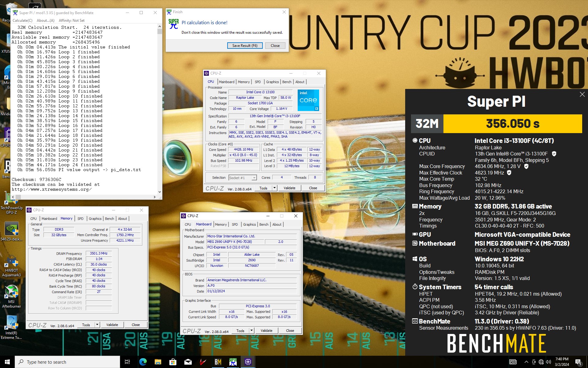Click the Checksum: 9736306C line
588x368 pixels.
(36, 179)
